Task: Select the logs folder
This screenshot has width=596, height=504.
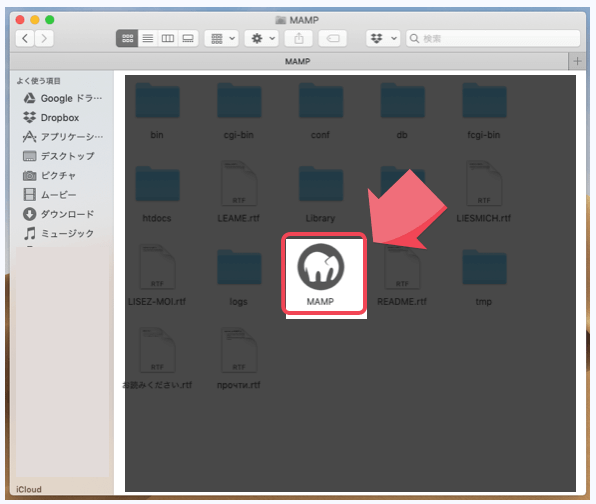Action: coord(239,277)
